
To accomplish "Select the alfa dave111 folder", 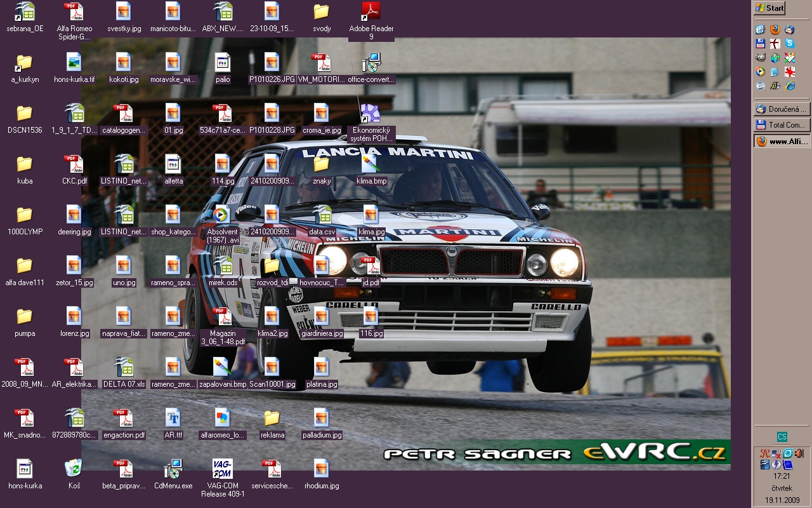I will click(x=24, y=265).
